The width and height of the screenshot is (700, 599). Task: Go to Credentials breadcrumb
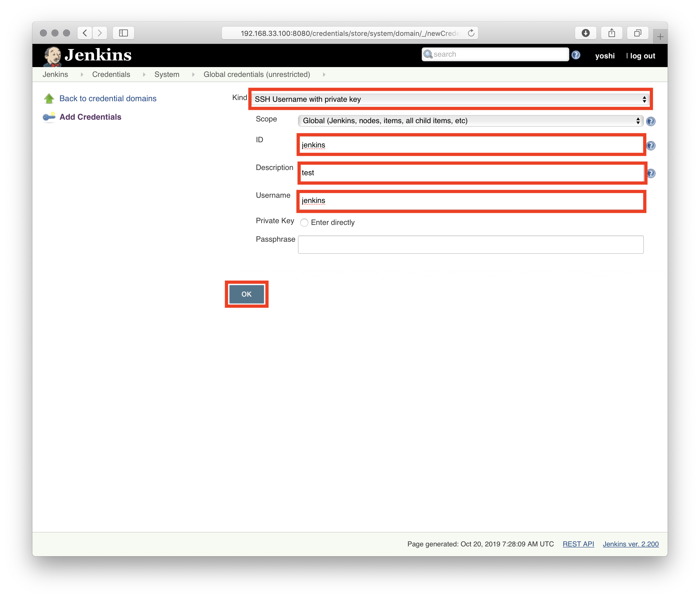click(x=111, y=74)
